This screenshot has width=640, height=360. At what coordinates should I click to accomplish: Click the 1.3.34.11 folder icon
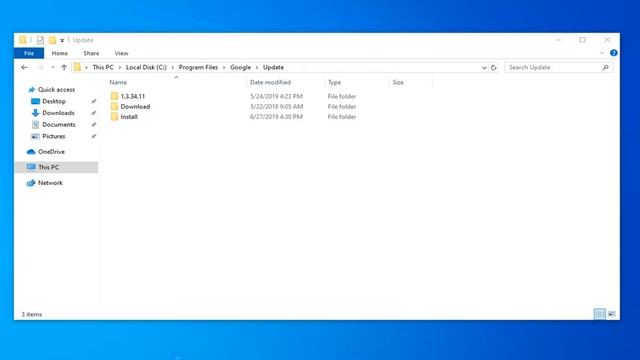click(x=114, y=96)
